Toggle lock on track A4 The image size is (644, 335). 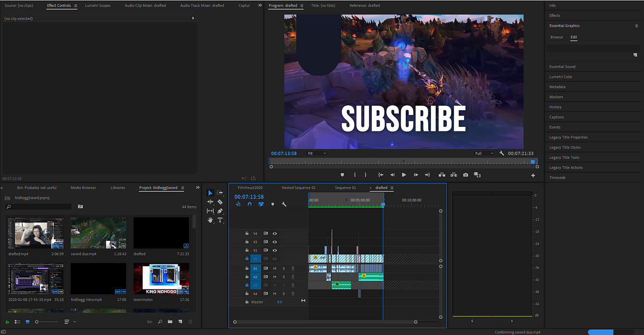pyautogui.click(x=247, y=294)
